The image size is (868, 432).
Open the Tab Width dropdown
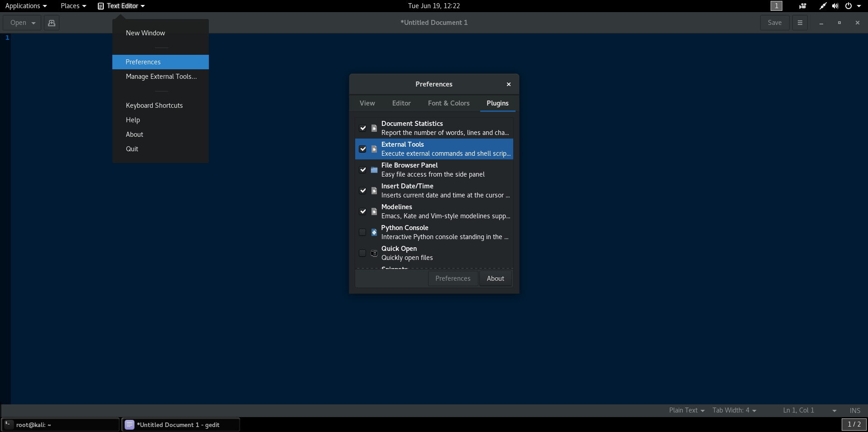[734, 410]
